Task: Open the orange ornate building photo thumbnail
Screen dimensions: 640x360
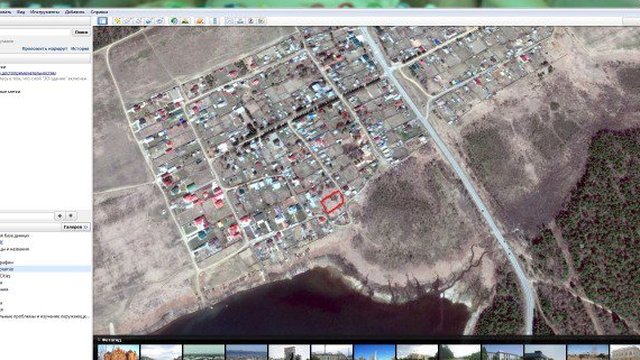Action: coord(118,352)
